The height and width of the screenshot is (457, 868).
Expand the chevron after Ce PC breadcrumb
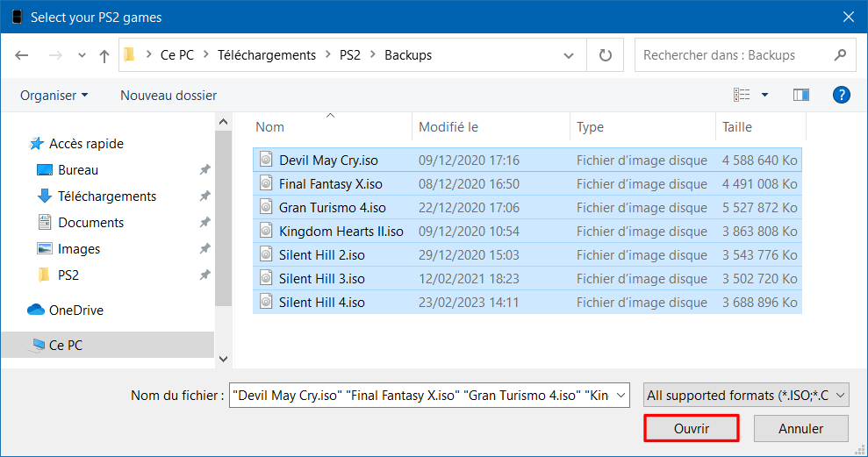point(206,54)
